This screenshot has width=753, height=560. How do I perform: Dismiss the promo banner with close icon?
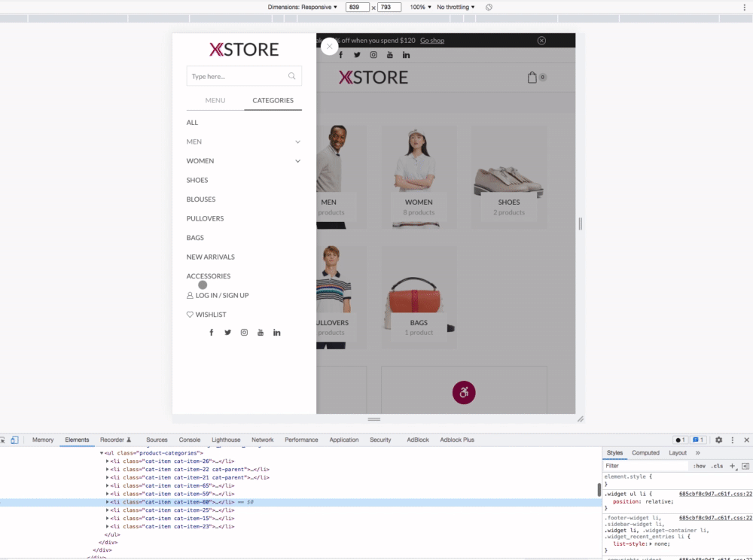541,41
